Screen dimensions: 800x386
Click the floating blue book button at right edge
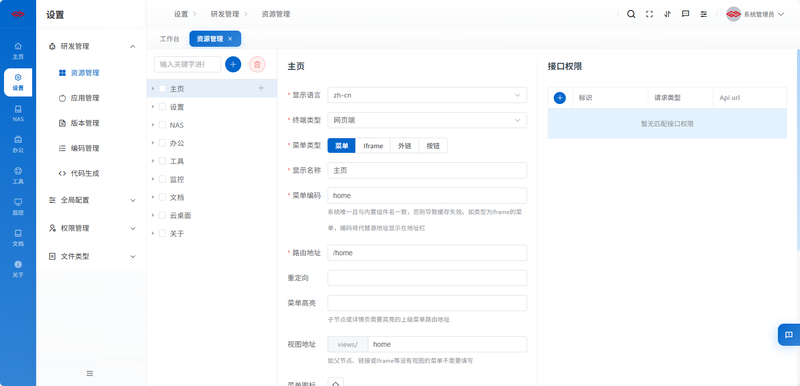click(x=789, y=335)
